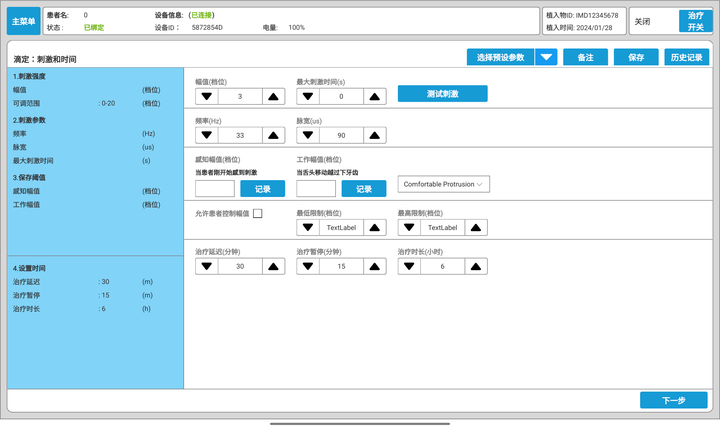Click the 工作幅值 input field
This screenshot has height=428, width=720.
(x=316, y=188)
